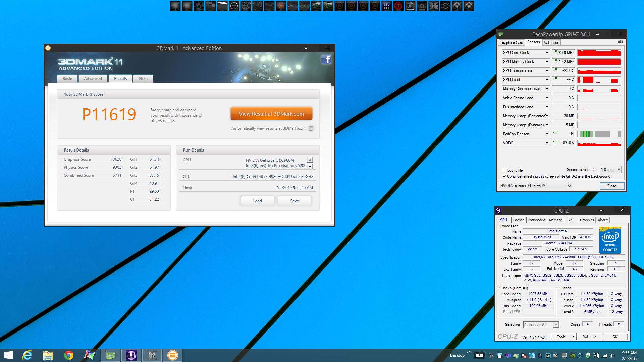Open the CPU-Z SPD tab
644x362 pixels.
[571, 220]
